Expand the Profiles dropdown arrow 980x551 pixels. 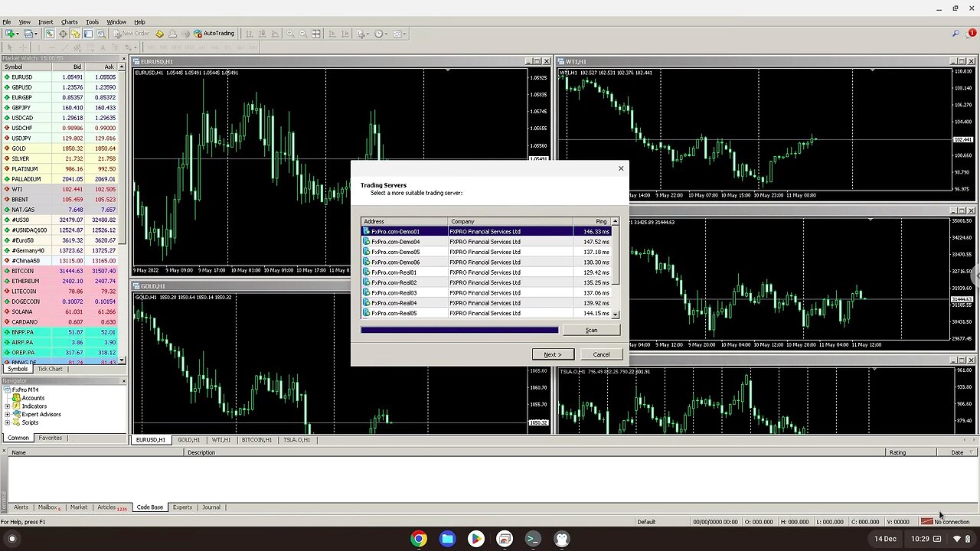(36, 34)
